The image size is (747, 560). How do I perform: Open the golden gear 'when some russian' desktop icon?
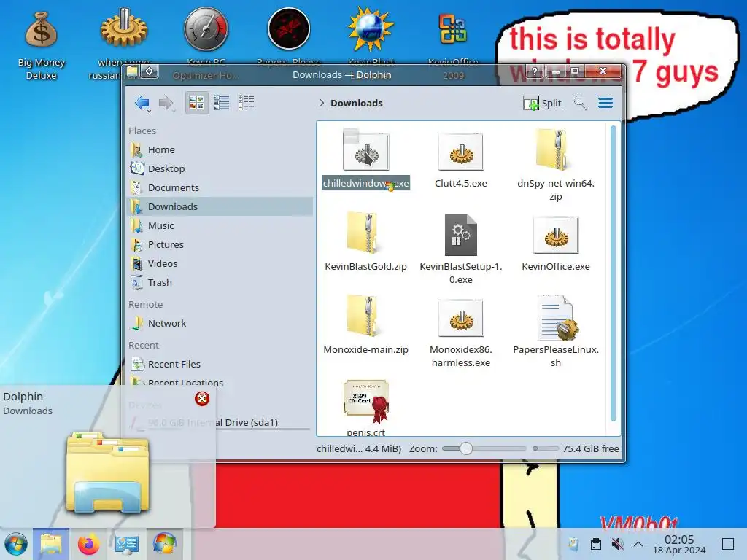click(x=123, y=43)
